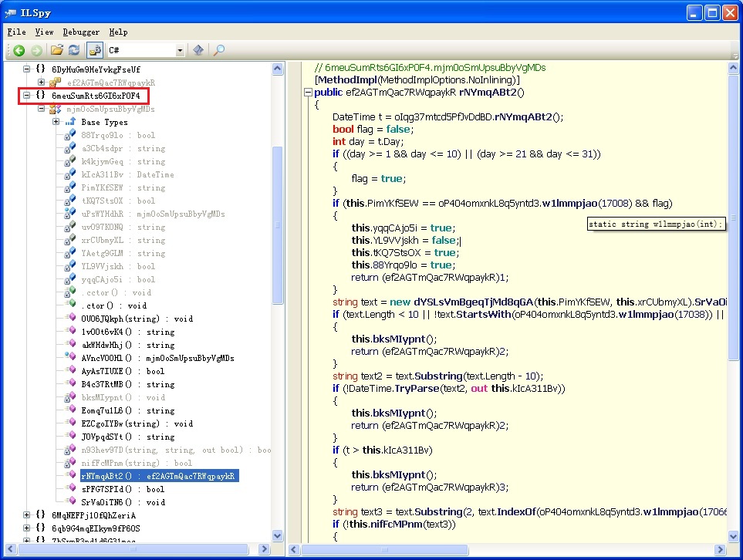Image resolution: width=743 pixels, height=560 pixels.
Task: Open the C# language dropdown
Action: (180, 50)
